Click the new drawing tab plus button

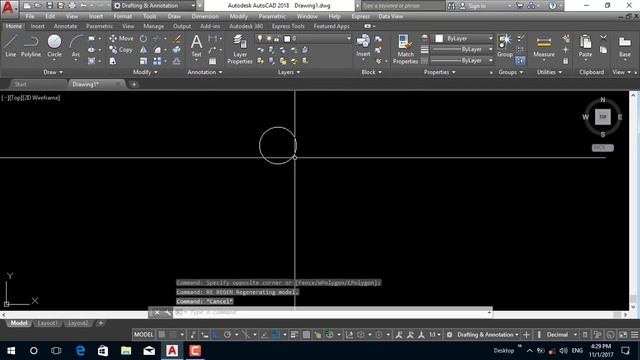pyautogui.click(x=133, y=84)
